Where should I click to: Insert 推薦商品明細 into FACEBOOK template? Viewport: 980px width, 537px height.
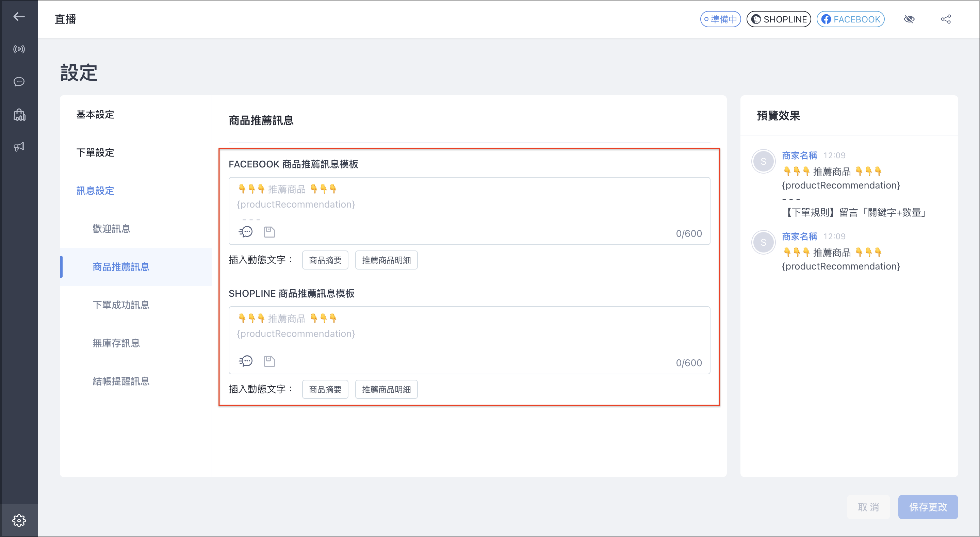[386, 260]
